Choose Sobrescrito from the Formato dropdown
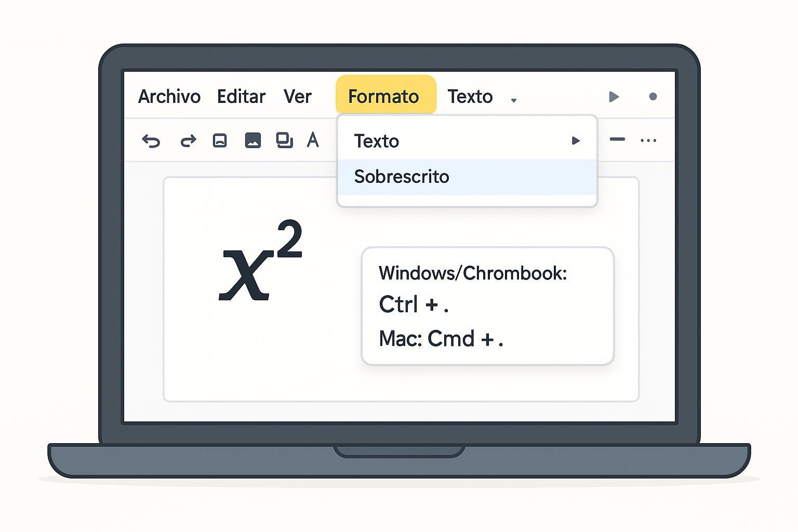 (x=402, y=177)
